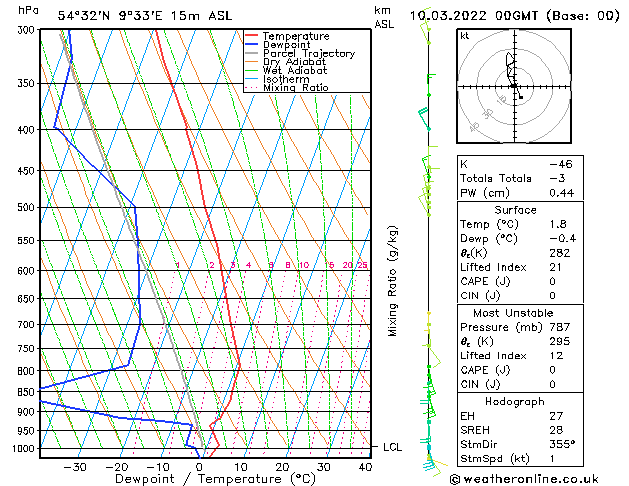Click the 850 hPa pressure label

[28, 392]
